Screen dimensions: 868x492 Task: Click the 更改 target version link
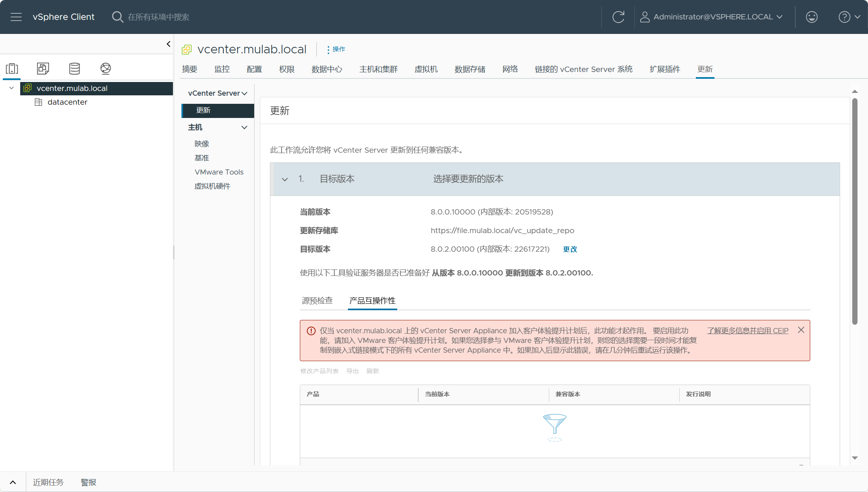click(x=570, y=249)
